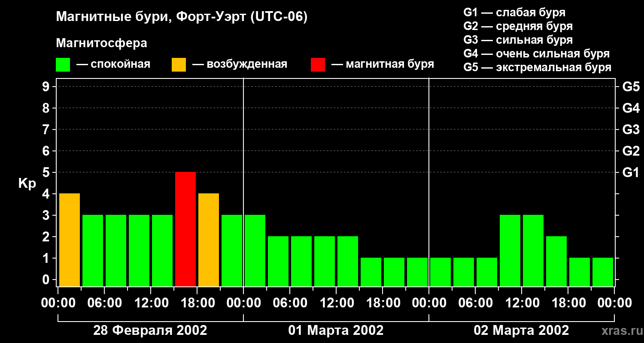The height and width of the screenshot is (343, 644).
Task: Click the orange bar starting at 00:00 on 28 Февраля
Action: click(70, 240)
